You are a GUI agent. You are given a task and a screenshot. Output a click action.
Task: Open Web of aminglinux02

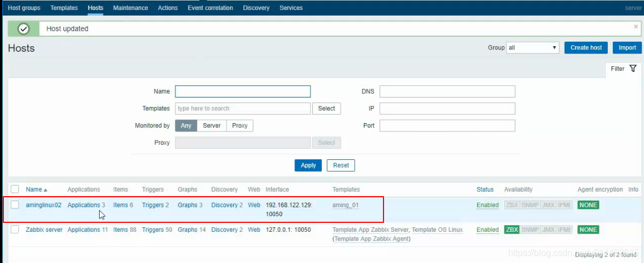254,204
